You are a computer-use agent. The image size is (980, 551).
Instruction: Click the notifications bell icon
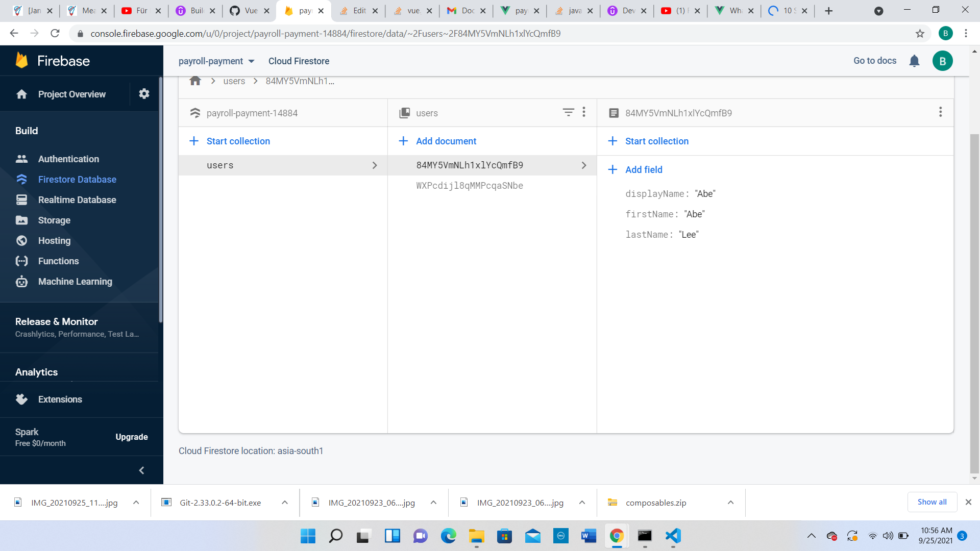(914, 61)
